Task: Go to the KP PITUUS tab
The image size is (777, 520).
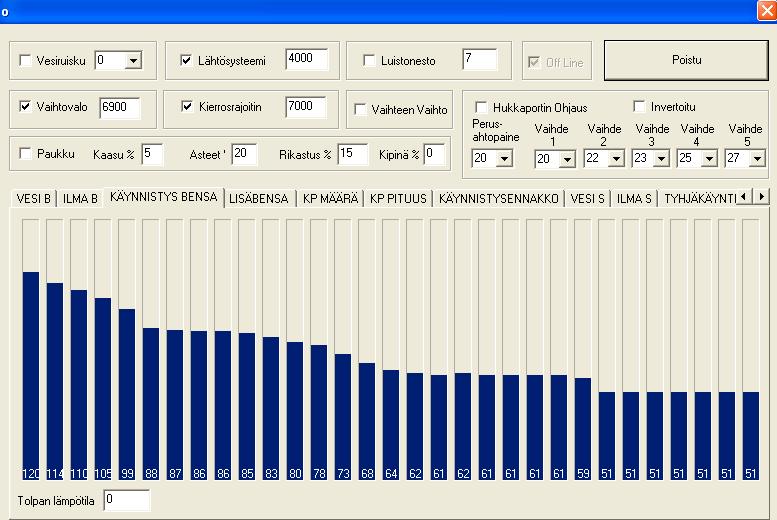Action: (x=398, y=199)
